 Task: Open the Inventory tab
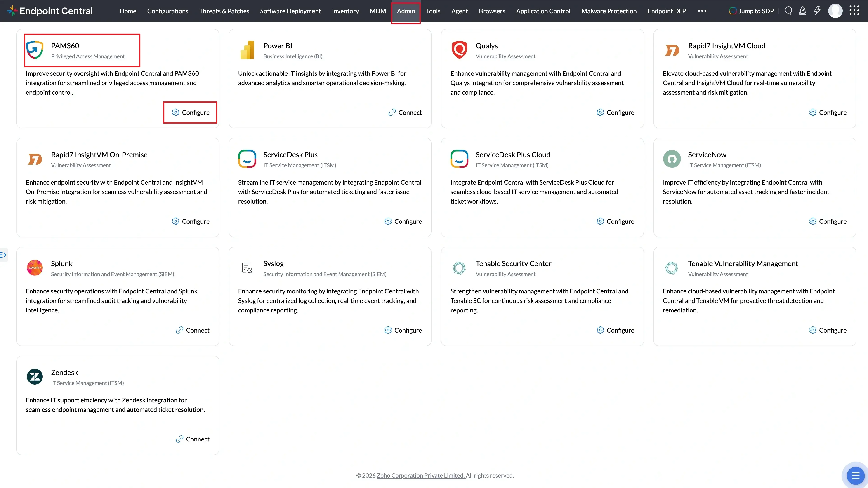click(x=345, y=11)
